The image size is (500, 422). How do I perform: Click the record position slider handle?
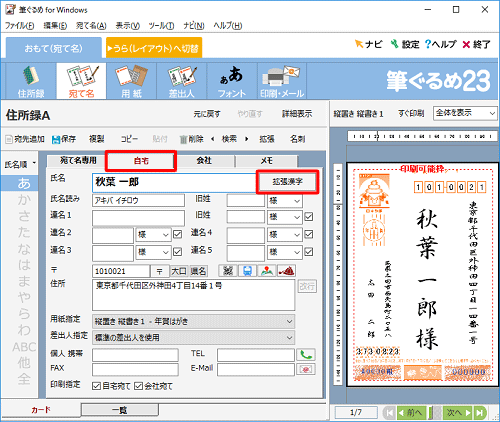[431, 413]
